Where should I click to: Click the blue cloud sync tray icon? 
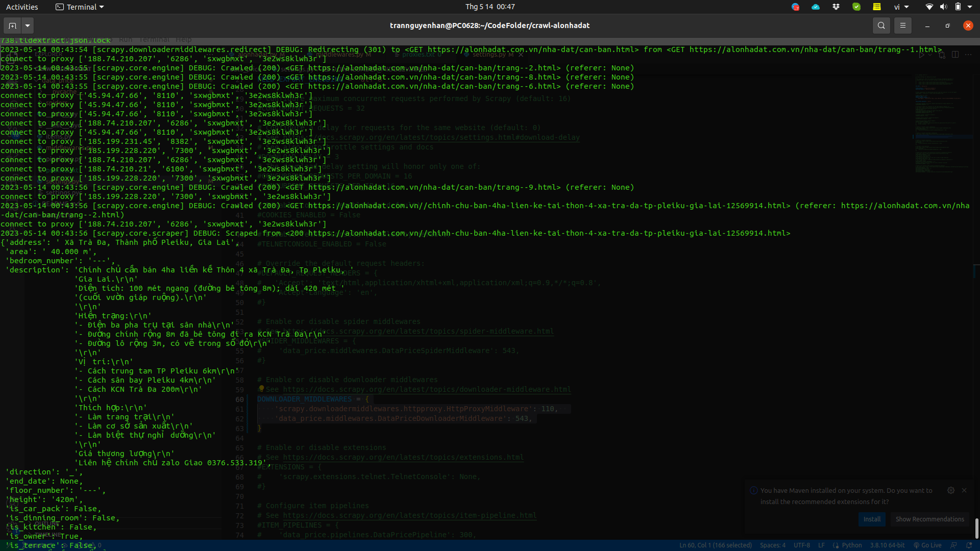(x=816, y=7)
